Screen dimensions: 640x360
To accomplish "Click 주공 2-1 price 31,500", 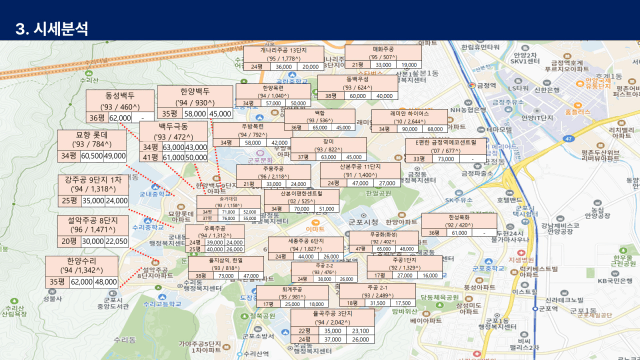I will pyautogui.click(x=377, y=303).
